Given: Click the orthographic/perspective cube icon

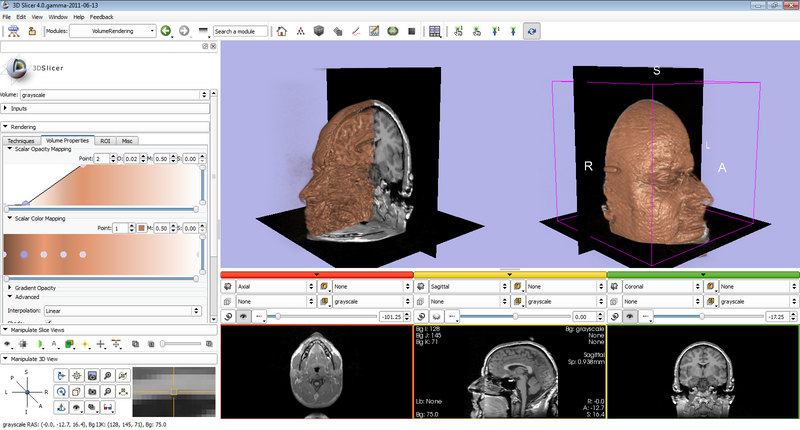Looking at the screenshot, I should pyautogui.click(x=77, y=392).
